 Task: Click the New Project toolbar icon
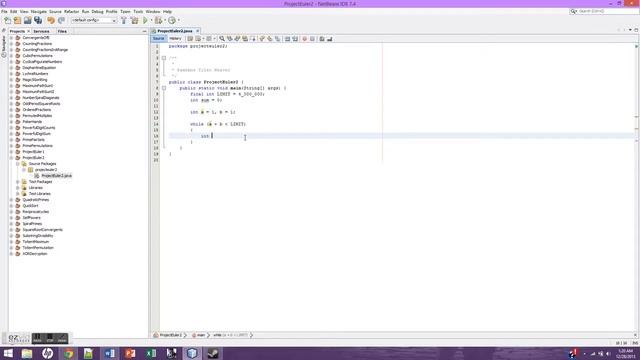pyautogui.click(x=18, y=20)
